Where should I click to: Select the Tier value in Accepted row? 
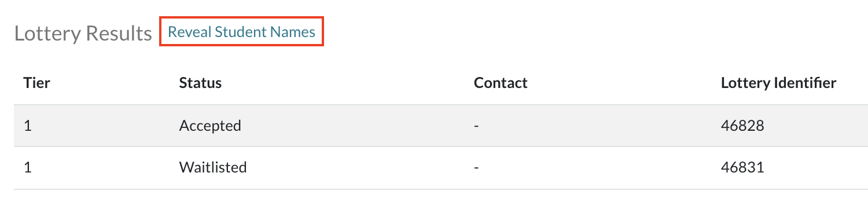point(28,125)
